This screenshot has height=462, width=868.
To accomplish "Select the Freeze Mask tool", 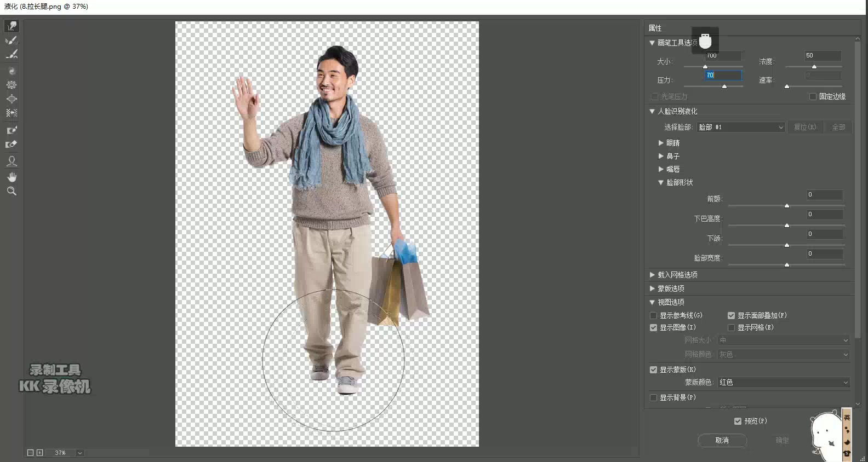I will pos(12,130).
